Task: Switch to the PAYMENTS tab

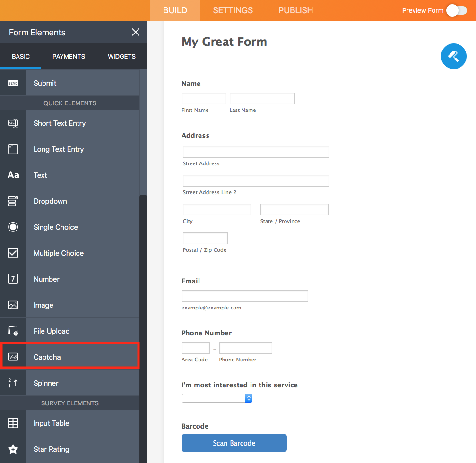Action: (x=69, y=56)
